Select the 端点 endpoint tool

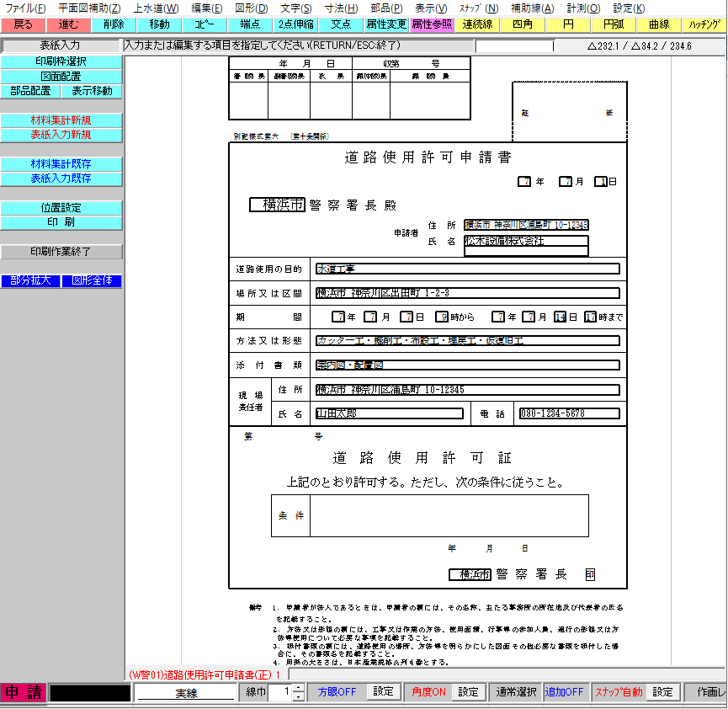click(x=251, y=24)
